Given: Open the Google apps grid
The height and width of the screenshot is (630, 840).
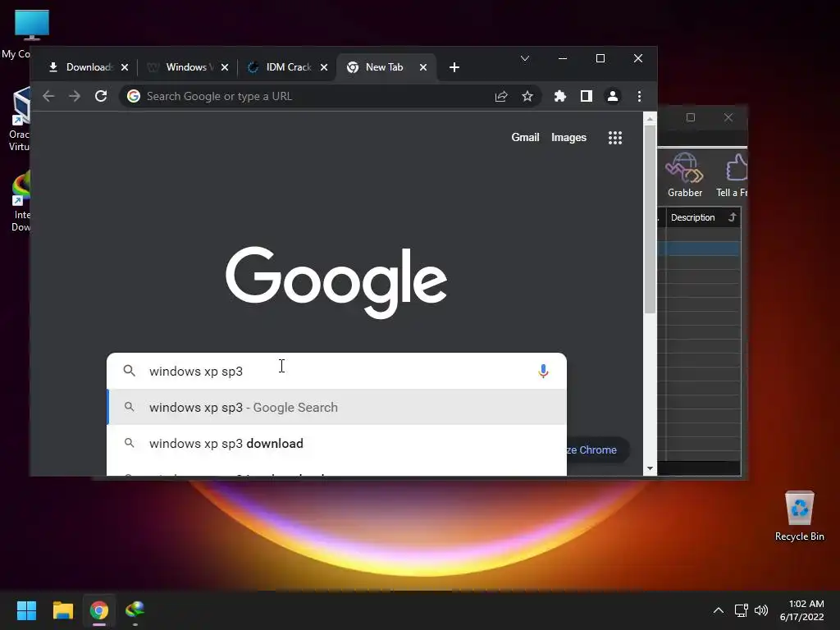Looking at the screenshot, I should coord(615,138).
